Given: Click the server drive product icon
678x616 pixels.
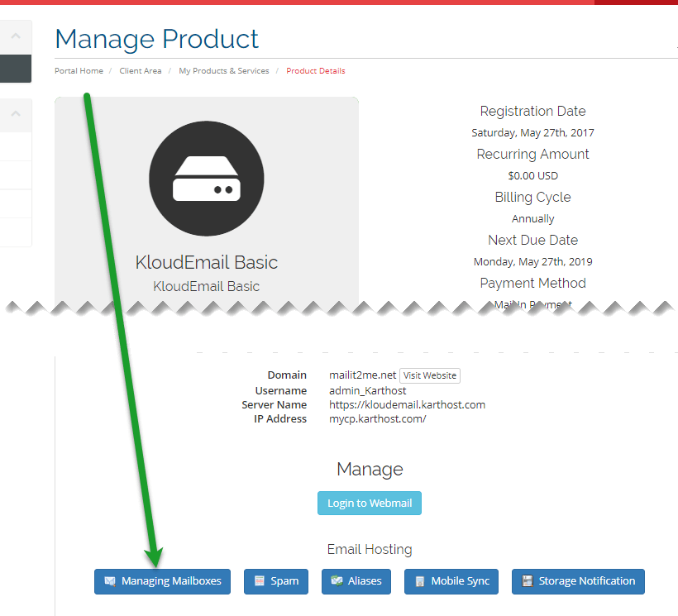Looking at the screenshot, I should [207, 179].
